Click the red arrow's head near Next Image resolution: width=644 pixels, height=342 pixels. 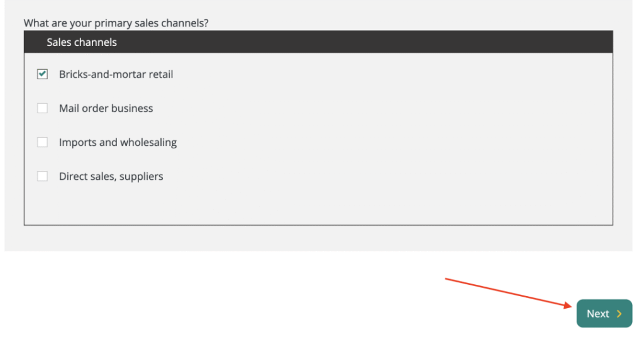pyautogui.click(x=570, y=306)
